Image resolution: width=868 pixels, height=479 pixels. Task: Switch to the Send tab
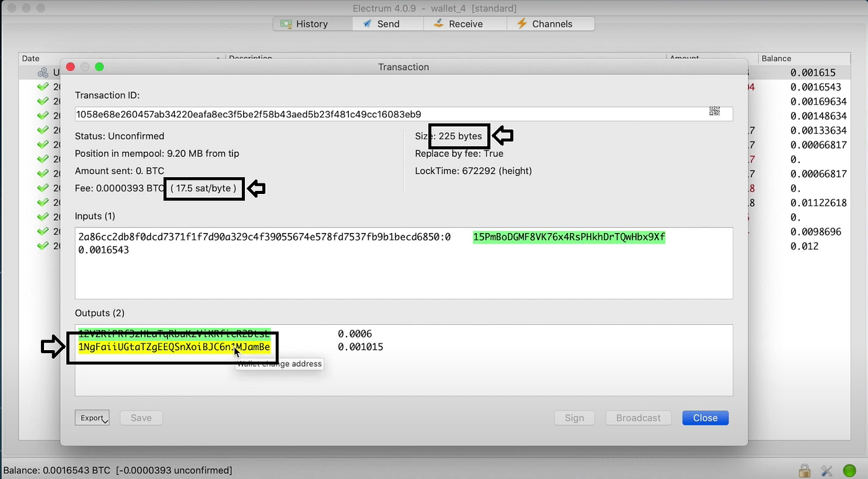coord(387,24)
